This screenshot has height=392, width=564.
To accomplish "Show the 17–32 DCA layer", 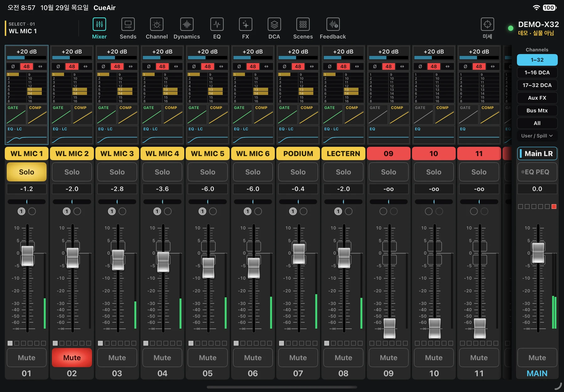I will pyautogui.click(x=537, y=85).
